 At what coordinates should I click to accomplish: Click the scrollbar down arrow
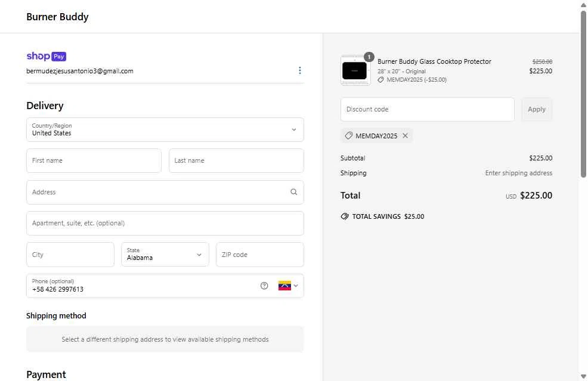click(x=583, y=376)
